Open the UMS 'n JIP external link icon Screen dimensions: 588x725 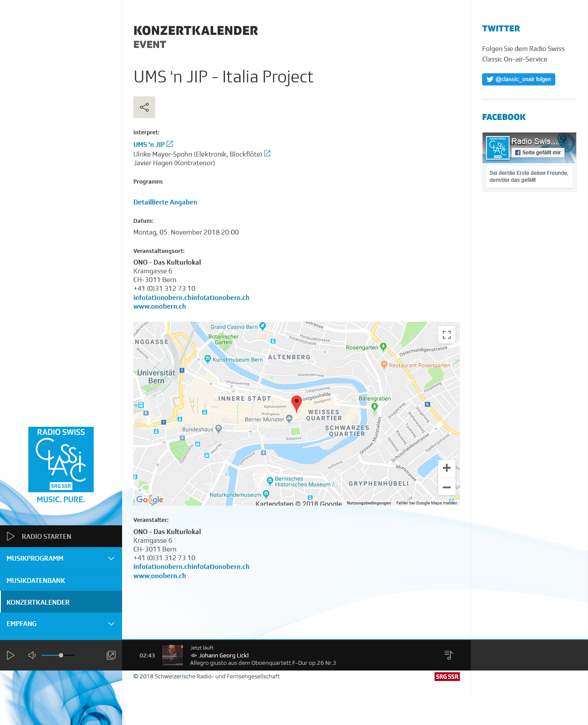tap(170, 144)
